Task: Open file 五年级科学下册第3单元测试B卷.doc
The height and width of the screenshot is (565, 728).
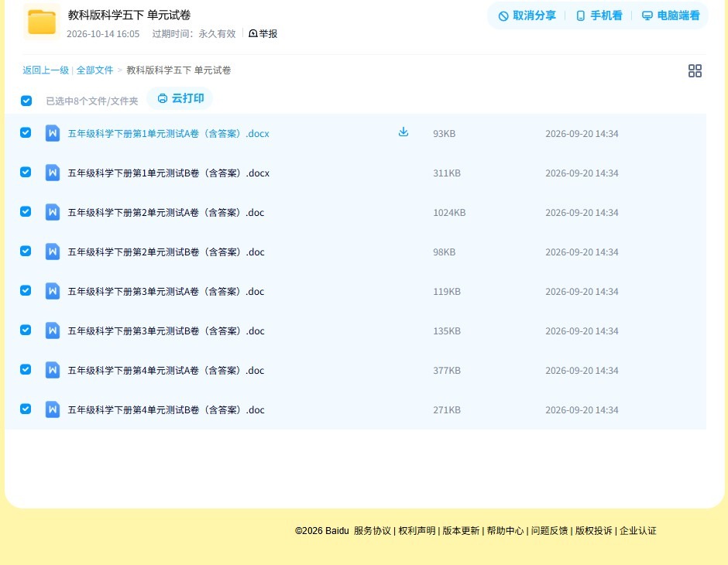Action: pyautogui.click(x=166, y=330)
